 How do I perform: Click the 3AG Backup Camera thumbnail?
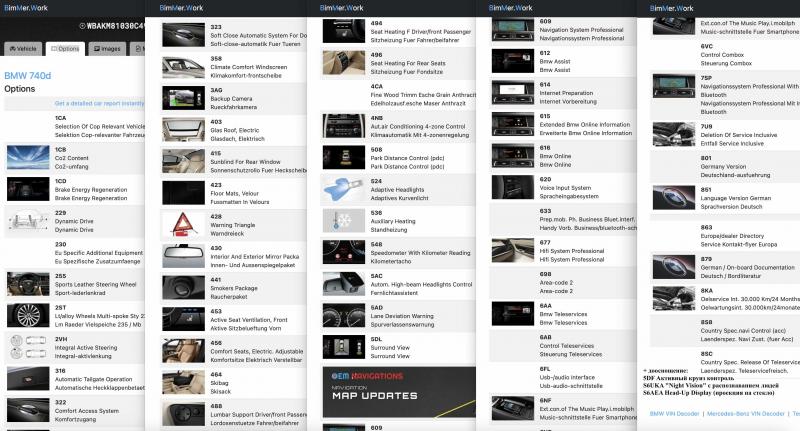(184, 98)
